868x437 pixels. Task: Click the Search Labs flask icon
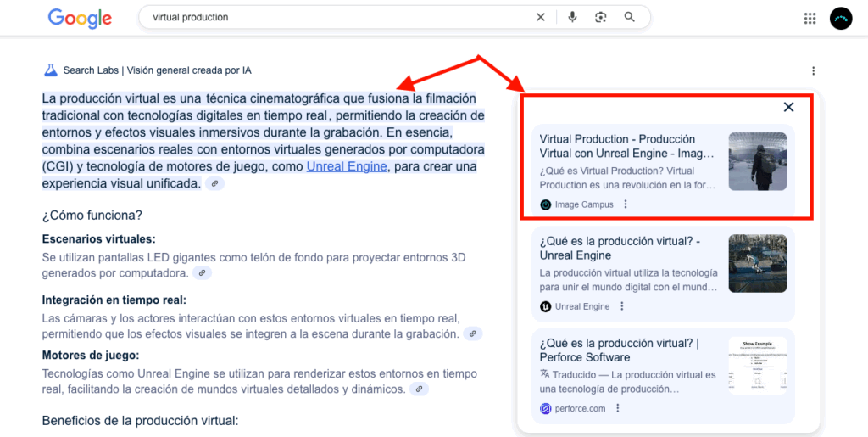pyautogui.click(x=50, y=70)
